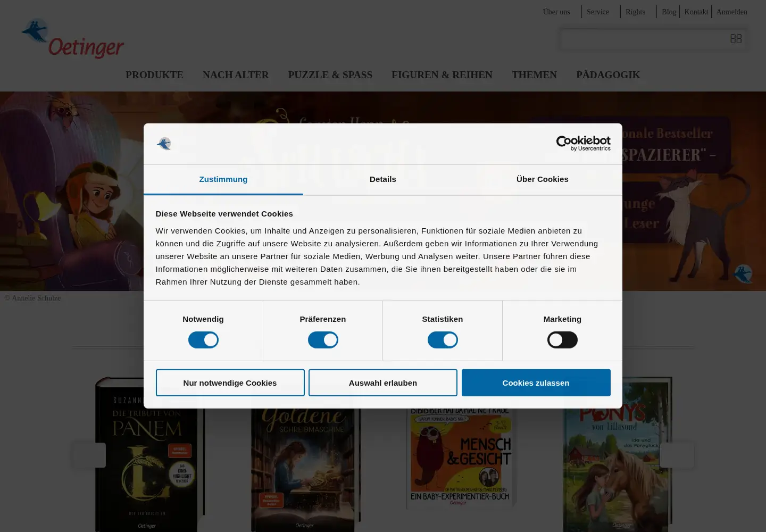
Task: Open the NACH ALTER menu
Action: (x=236, y=75)
